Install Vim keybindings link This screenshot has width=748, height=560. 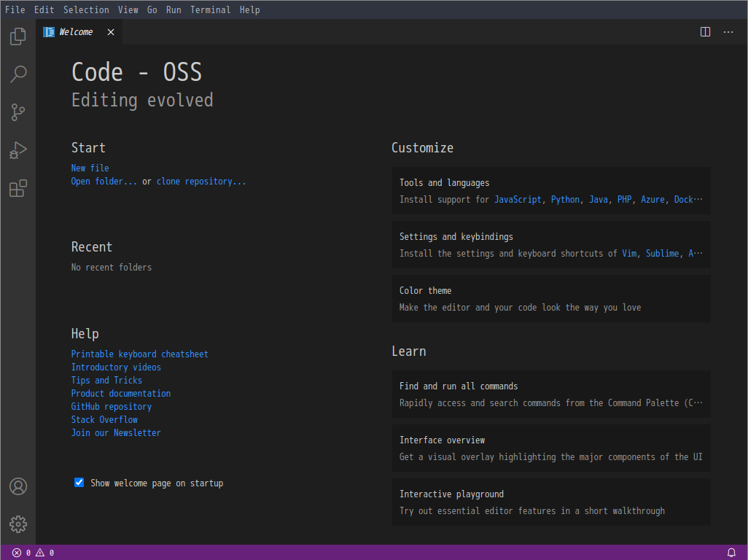pyautogui.click(x=629, y=253)
